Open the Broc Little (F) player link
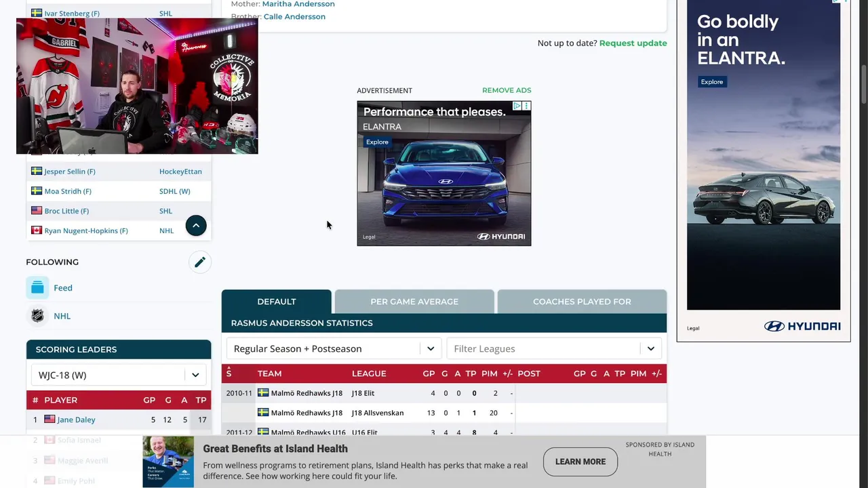868x488 pixels. (x=66, y=211)
